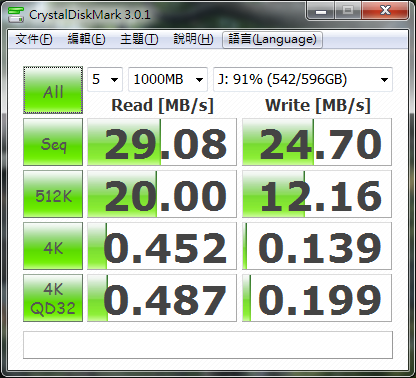This screenshot has width=416, height=378.
Task: Select the Seq read result 29.08
Action: point(162,142)
